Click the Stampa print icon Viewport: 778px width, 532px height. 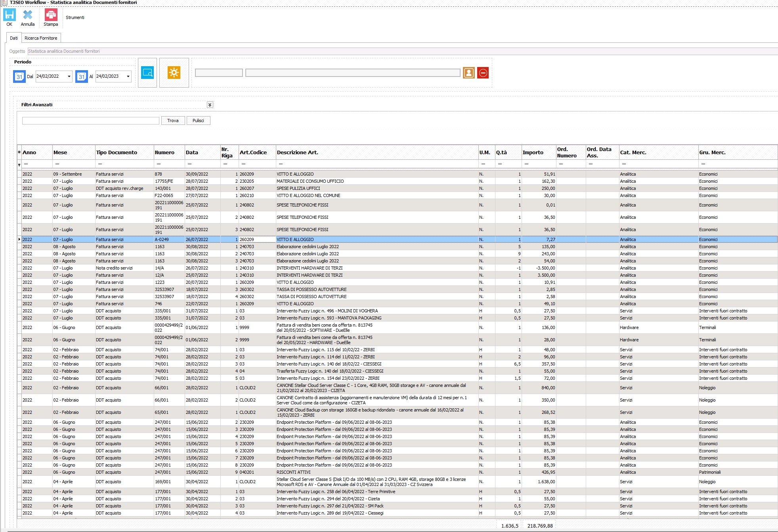(x=51, y=15)
